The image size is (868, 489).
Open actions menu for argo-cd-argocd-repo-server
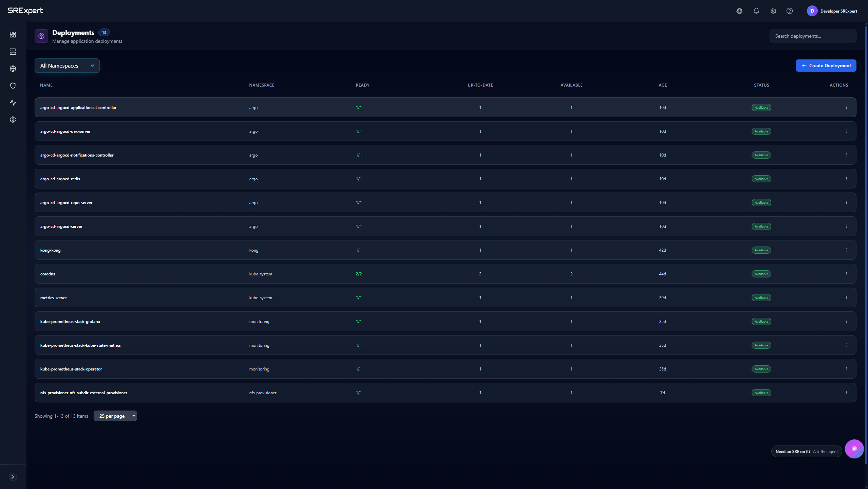pyautogui.click(x=847, y=202)
